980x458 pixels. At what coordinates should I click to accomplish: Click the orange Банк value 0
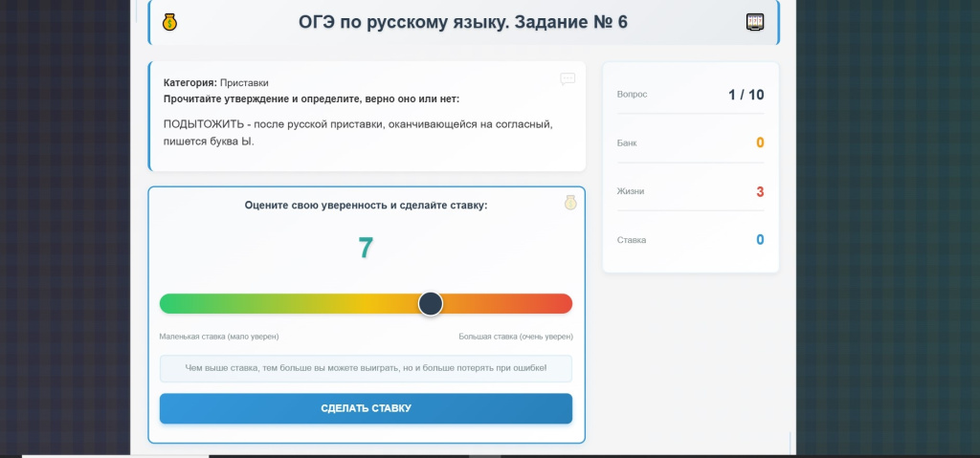click(x=760, y=142)
